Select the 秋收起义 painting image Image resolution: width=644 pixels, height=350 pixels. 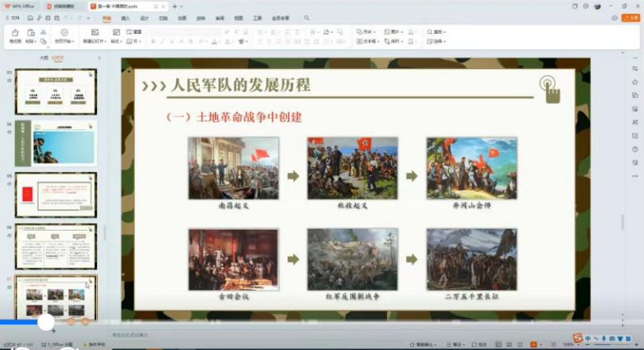[x=352, y=169]
